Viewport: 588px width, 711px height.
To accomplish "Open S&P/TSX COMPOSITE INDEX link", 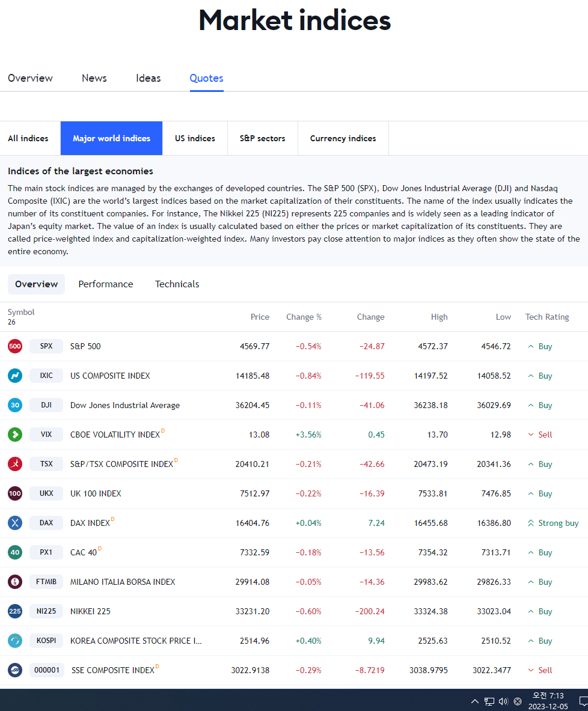I will pyautogui.click(x=121, y=465).
